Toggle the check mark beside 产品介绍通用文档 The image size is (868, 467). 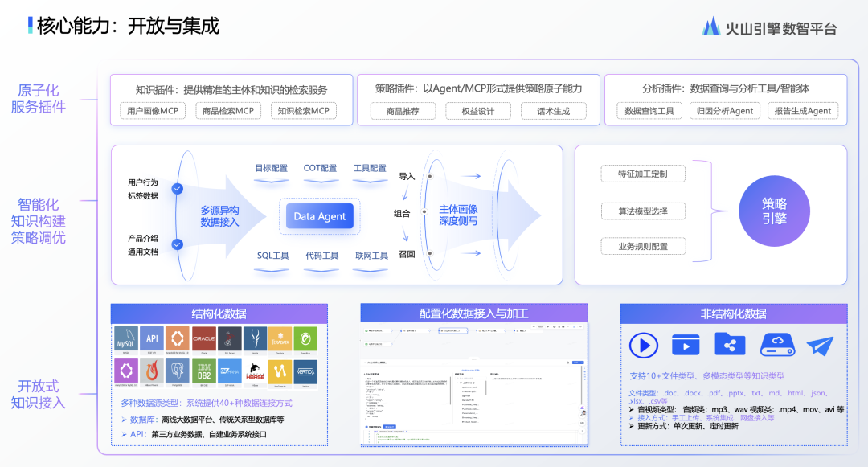click(x=177, y=244)
